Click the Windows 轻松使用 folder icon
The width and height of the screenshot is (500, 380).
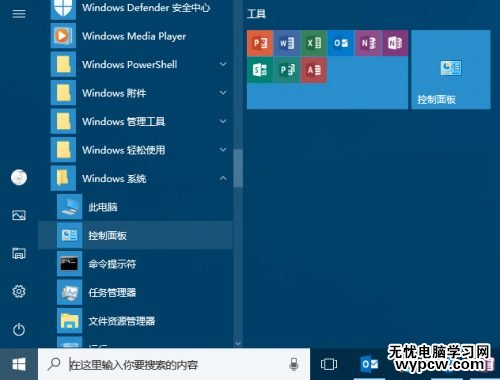[x=63, y=150]
